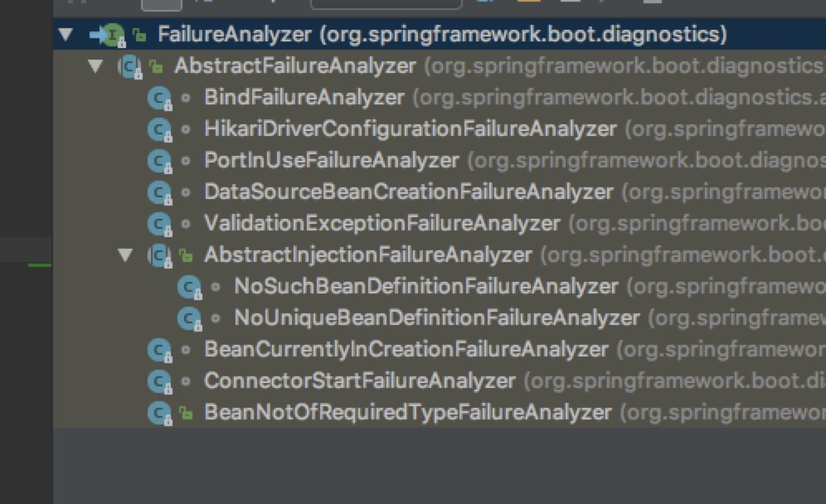The image size is (826, 504).
Task: Click the class icon beside BindFailureAnalyzer
Action: 159,99
